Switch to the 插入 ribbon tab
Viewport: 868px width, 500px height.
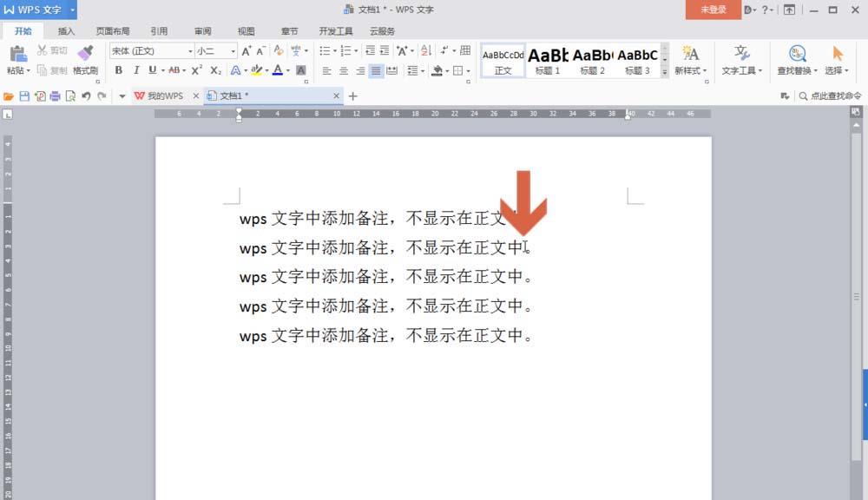[x=67, y=30]
